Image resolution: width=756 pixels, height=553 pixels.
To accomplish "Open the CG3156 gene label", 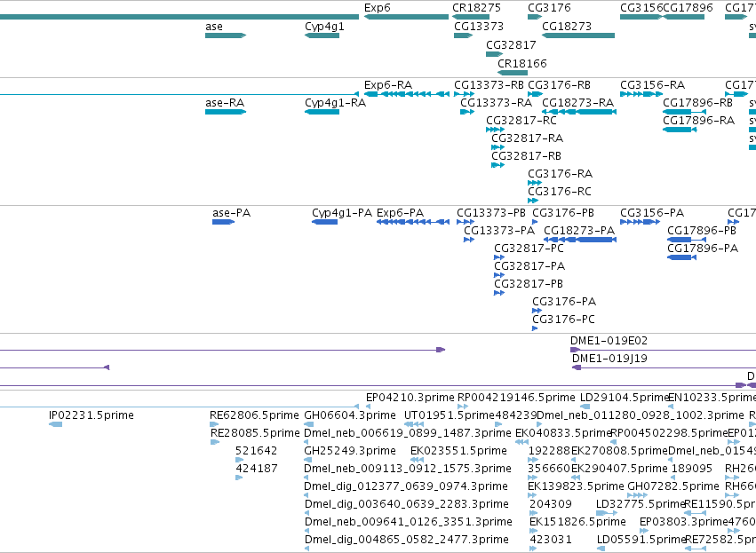I will click(641, 8).
